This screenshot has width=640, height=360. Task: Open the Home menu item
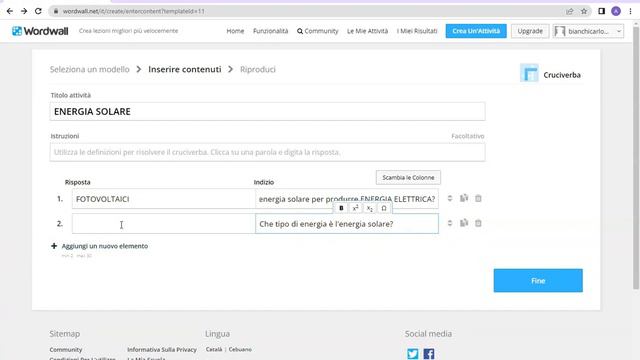[235, 31]
